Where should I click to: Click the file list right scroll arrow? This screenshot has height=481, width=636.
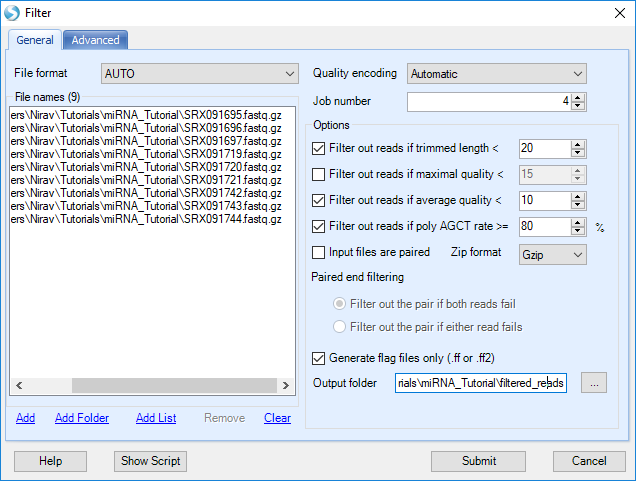tap(286, 385)
